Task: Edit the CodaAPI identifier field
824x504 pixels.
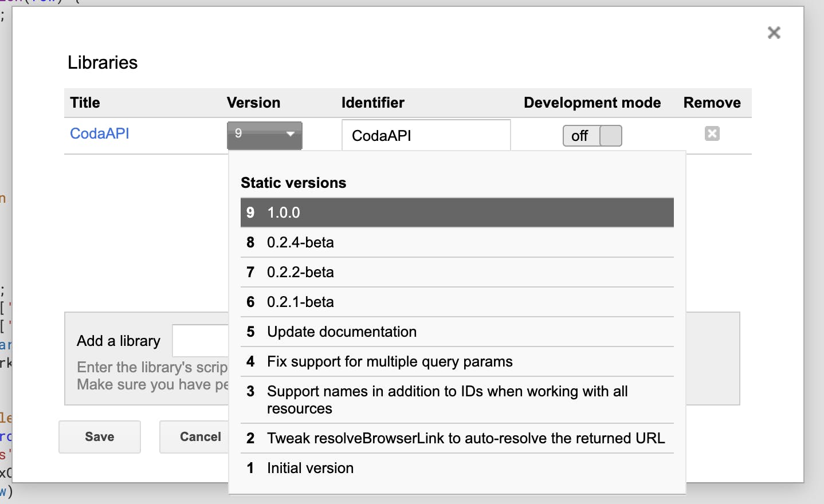Action: 425,135
